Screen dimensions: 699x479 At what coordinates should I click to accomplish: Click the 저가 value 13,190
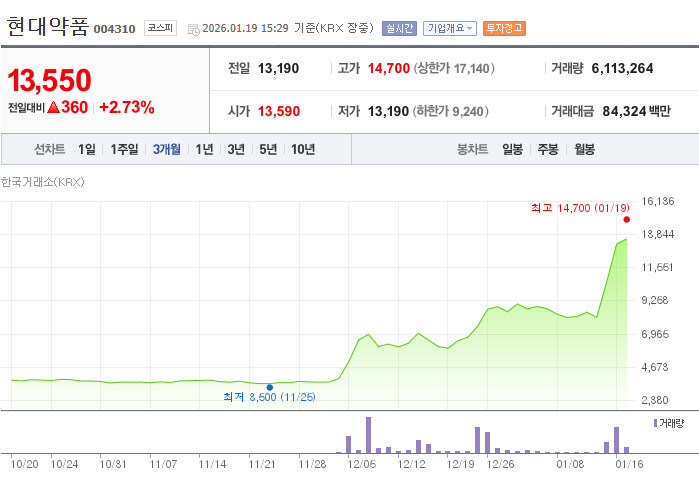click(x=388, y=111)
